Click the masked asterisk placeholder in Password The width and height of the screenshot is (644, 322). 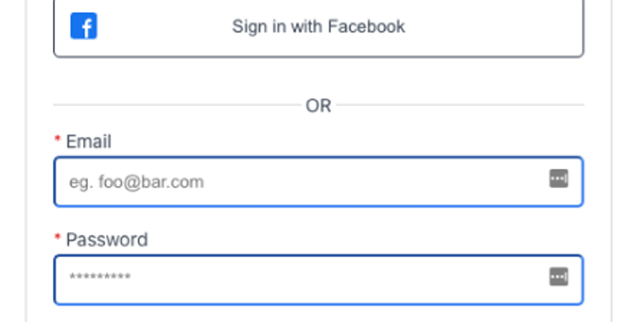pos(100,277)
